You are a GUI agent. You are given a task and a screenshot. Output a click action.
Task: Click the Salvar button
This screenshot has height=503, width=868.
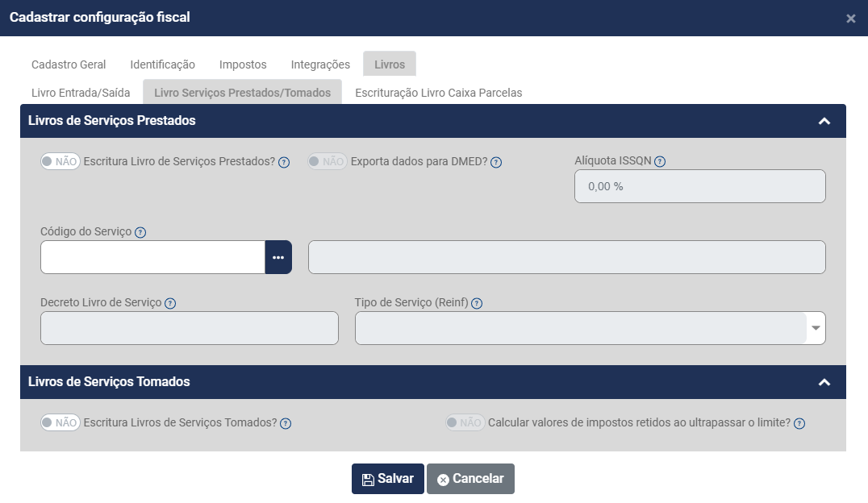pos(388,479)
